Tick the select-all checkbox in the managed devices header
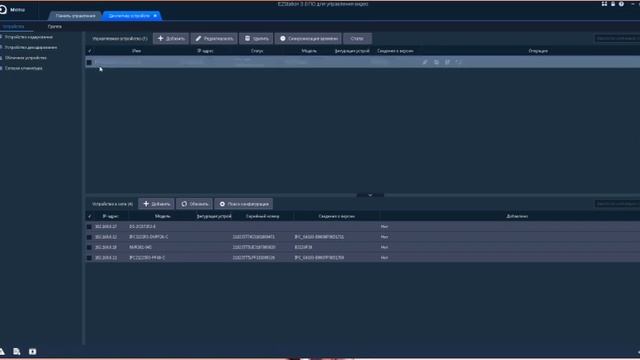640x360 pixels. pos(89,51)
